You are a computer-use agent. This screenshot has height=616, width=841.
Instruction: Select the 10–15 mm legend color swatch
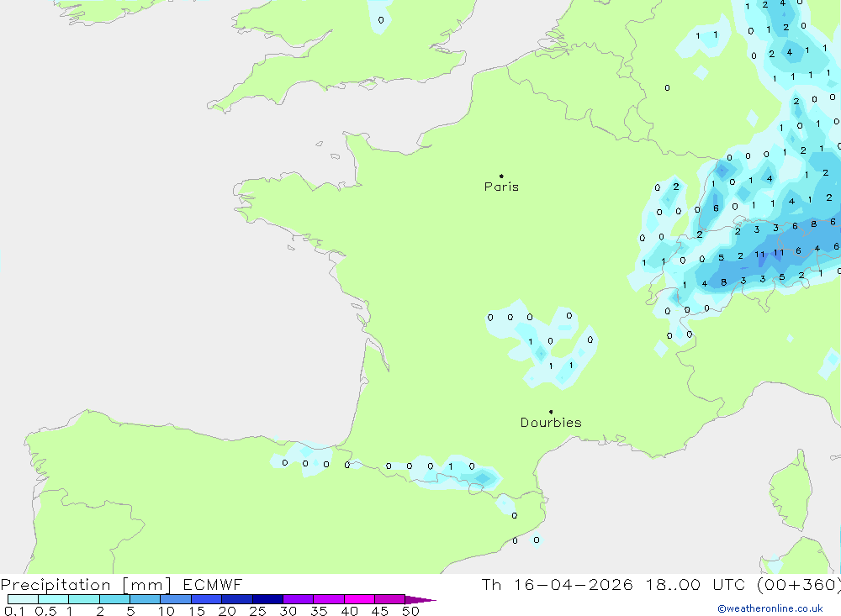click(176, 599)
